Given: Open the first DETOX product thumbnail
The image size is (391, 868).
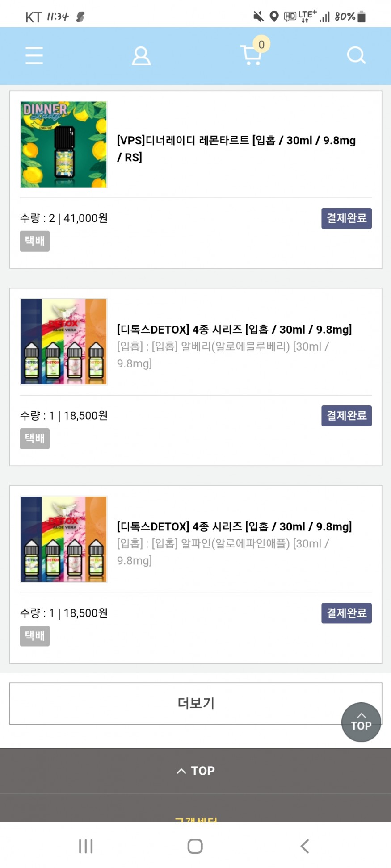Looking at the screenshot, I should click(64, 342).
